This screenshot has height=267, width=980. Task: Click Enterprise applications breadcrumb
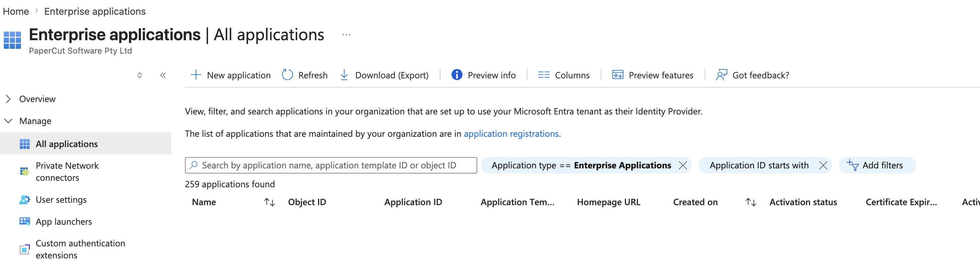click(95, 11)
